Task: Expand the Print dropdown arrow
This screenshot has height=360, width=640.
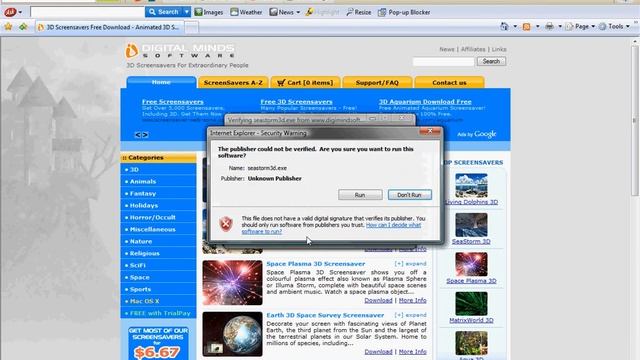Action: click(x=560, y=27)
